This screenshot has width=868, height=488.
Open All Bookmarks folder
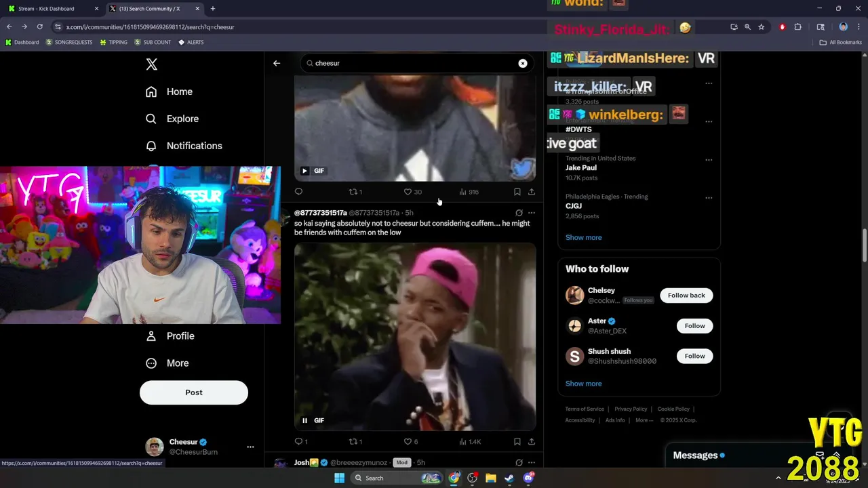(841, 42)
